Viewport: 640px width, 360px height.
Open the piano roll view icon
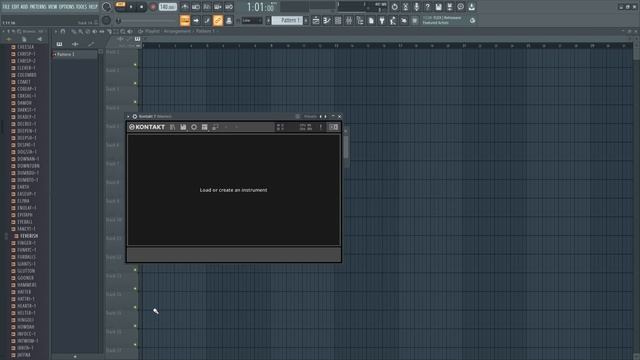click(327, 20)
